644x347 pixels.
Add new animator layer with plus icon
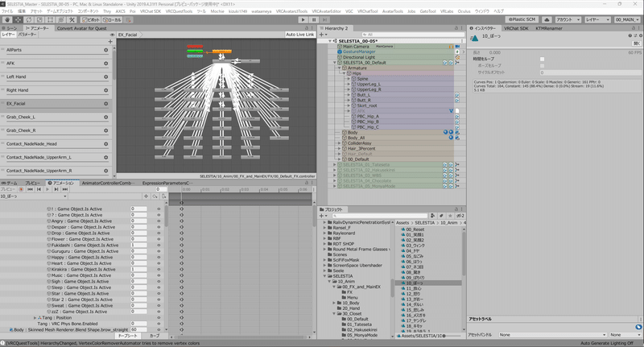click(x=110, y=42)
